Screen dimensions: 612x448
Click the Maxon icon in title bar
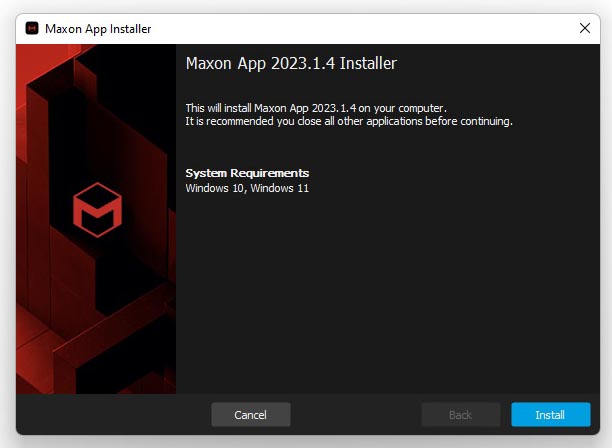pos(32,28)
